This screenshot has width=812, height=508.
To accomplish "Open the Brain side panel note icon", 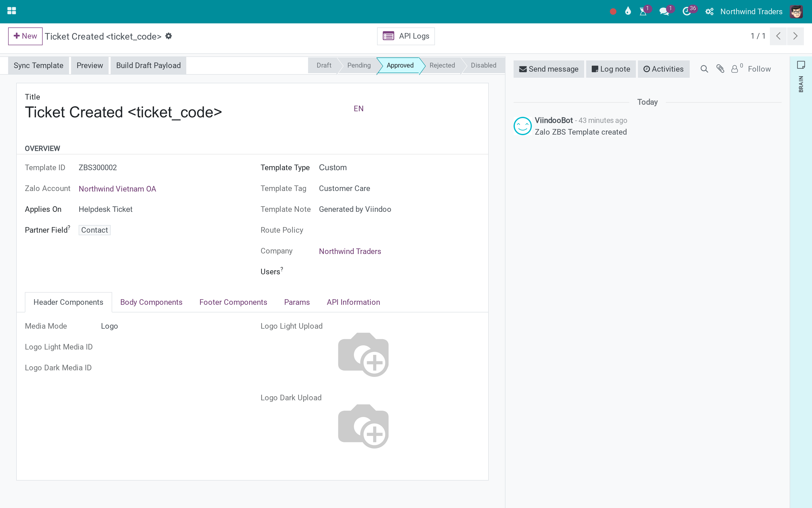I will [801, 65].
